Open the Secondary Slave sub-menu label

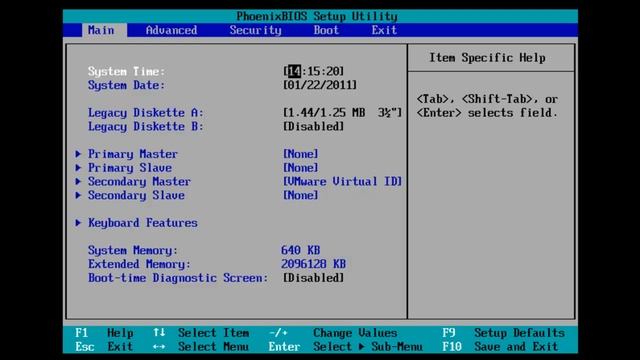coord(136,196)
